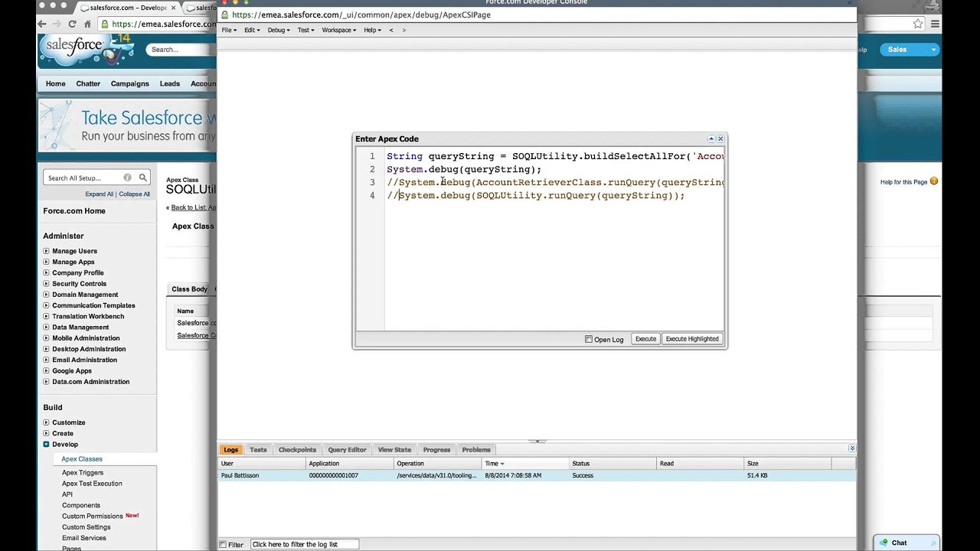Click the back arrow in the Salesforce browser window
The width and height of the screenshot is (980, 551).
click(43, 24)
